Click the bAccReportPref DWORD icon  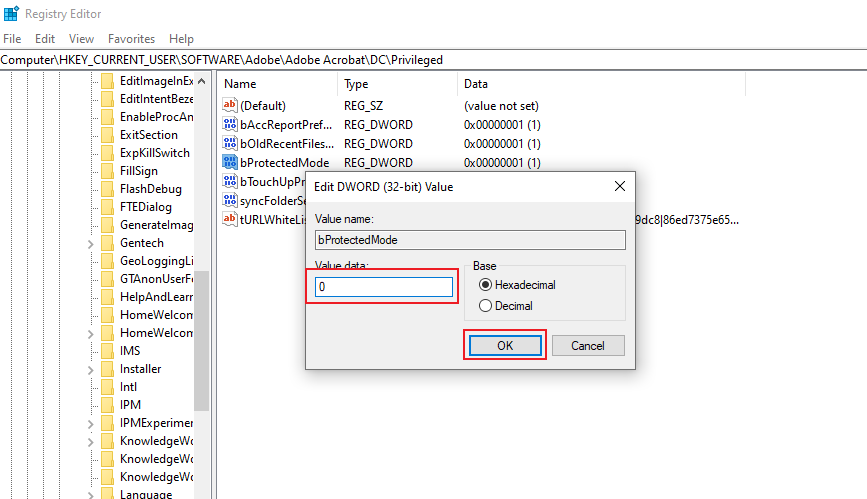[x=229, y=124]
